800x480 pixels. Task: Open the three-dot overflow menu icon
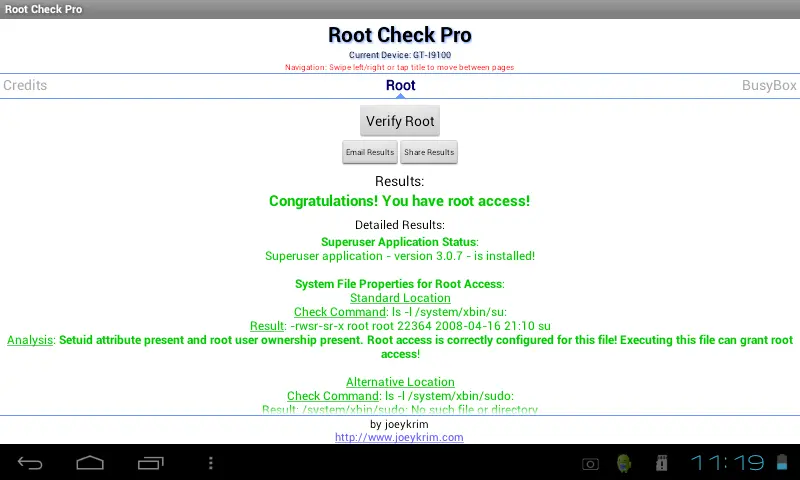[x=211, y=463]
